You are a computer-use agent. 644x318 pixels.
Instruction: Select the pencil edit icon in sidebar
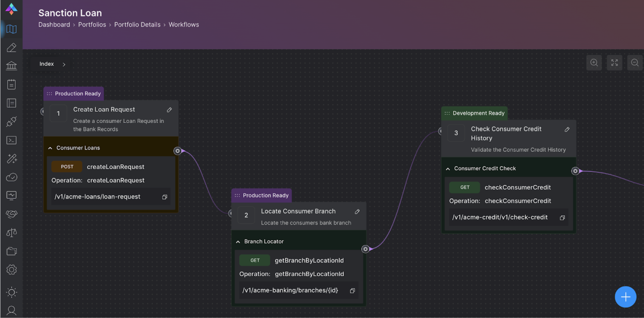pos(12,48)
